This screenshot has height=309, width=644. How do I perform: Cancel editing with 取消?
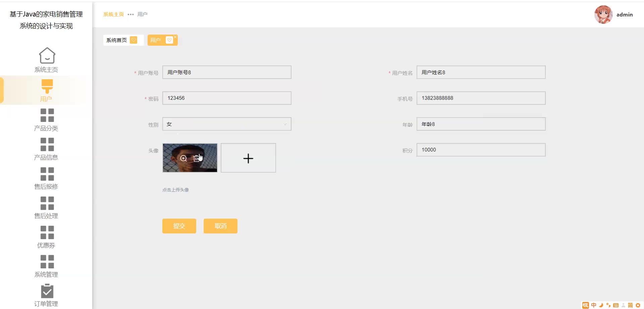[x=220, y=226]
